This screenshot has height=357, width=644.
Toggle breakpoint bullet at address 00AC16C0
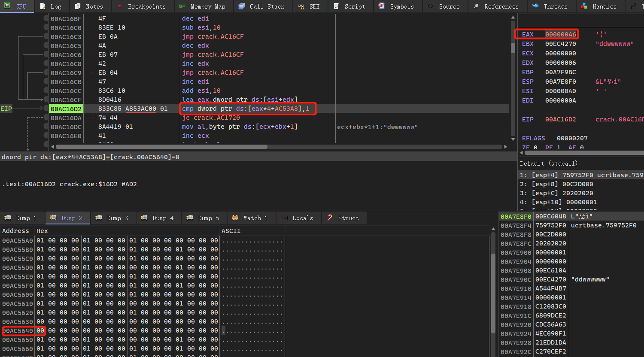(x=46, y=27)
